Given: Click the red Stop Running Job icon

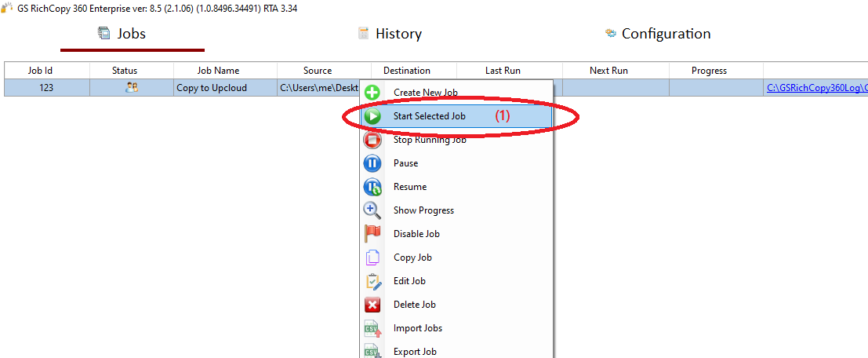Looking at the screenshot, I should click(x=372, y=140).
